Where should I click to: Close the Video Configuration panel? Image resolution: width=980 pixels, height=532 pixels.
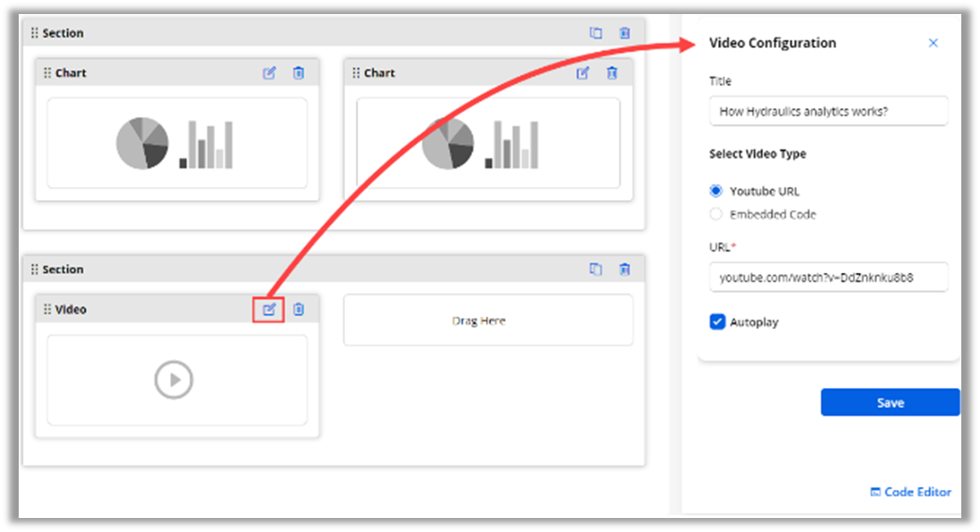point(932,43)
